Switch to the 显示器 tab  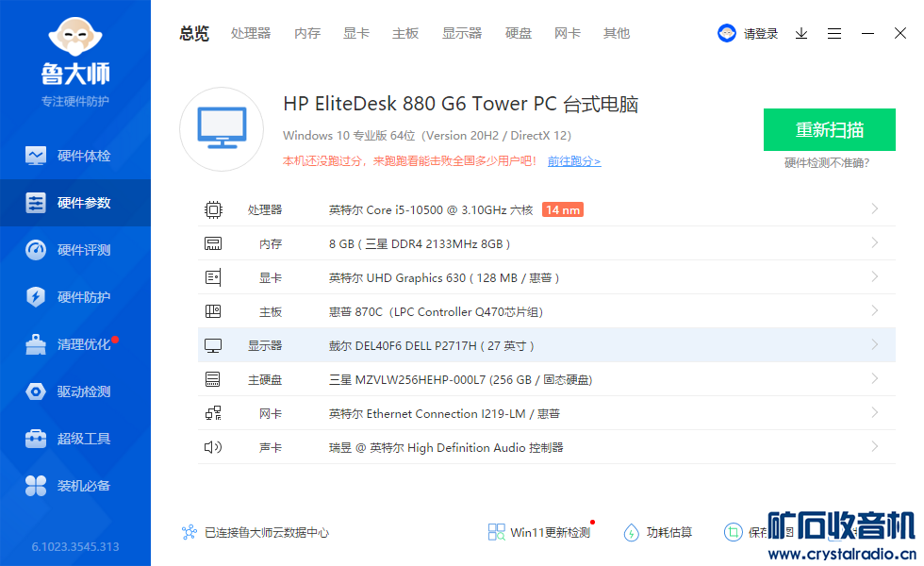pos(462,34)
